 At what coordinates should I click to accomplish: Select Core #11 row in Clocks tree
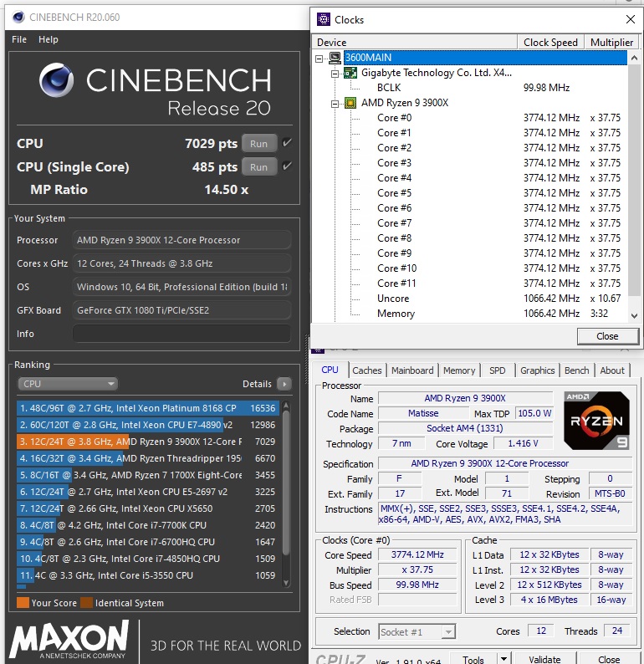[487, 283]
